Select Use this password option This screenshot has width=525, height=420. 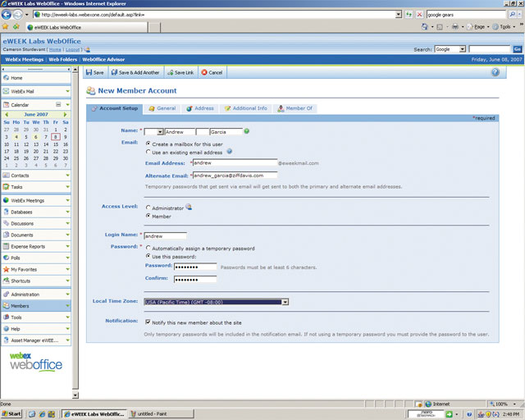click(148, 256)
